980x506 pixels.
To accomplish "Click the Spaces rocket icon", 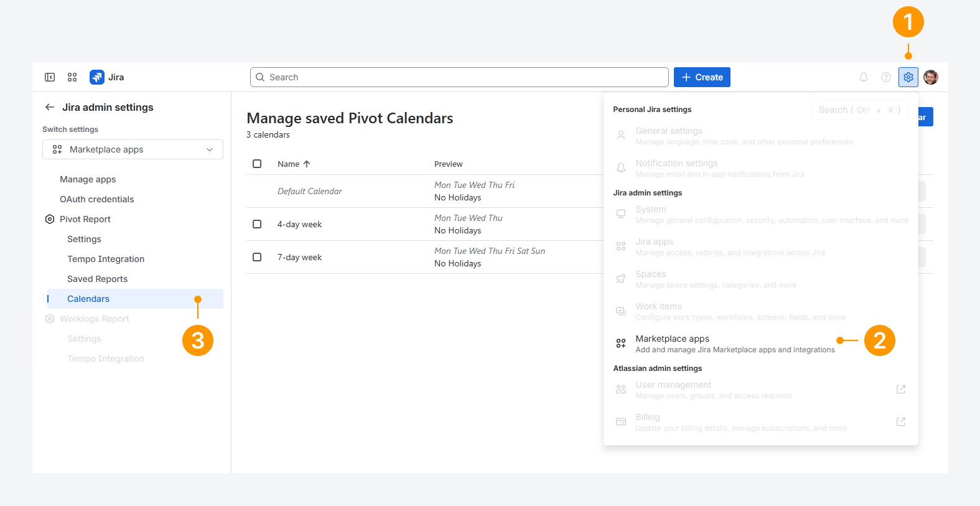I will (621, 278).
